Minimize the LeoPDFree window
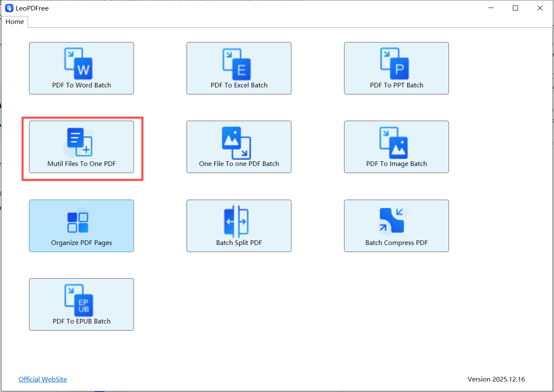The width and height of the screenshot is (554, 392). (491, 8)
